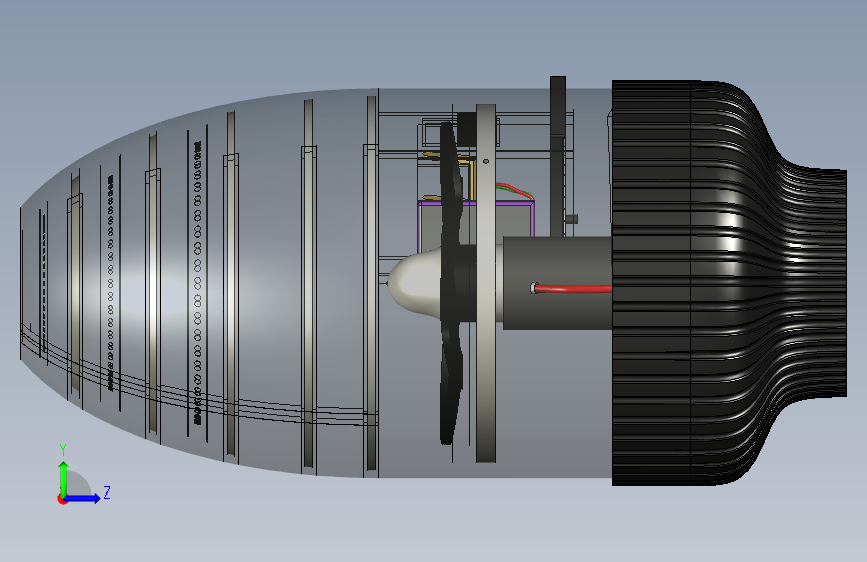The height and width of the screenshot is (562, 867).
Task: Select the black propeller blade
Action: click(x=451, y=282)
